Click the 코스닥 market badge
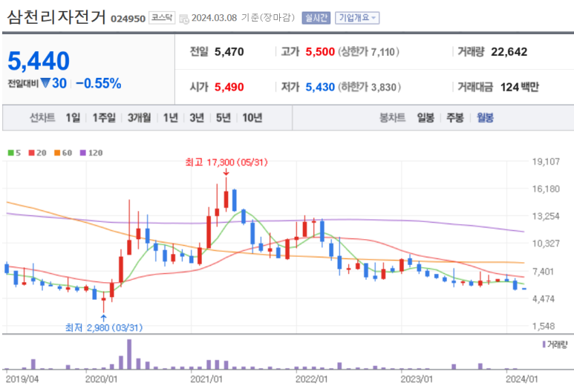 click(x=162, y=18)
